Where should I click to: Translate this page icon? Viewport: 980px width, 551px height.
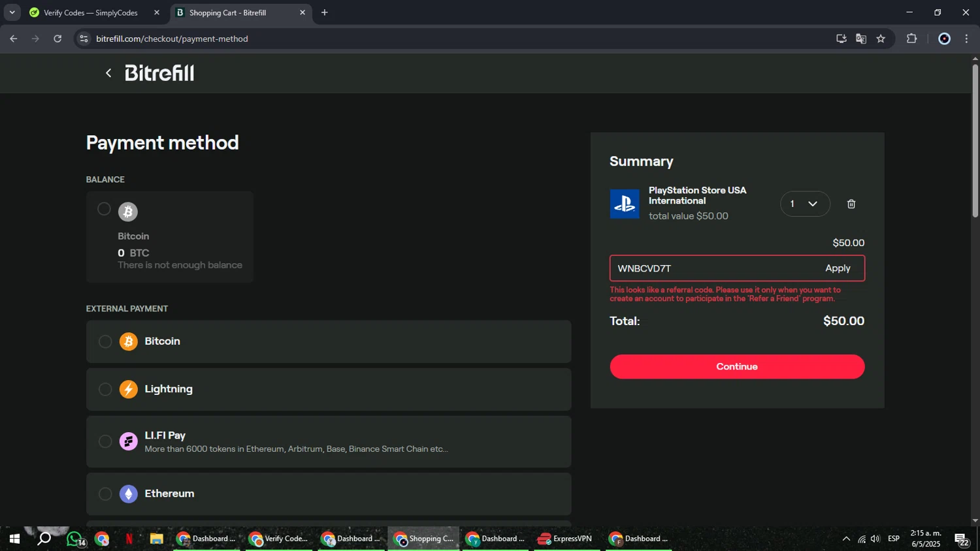(x=861, y=39)
